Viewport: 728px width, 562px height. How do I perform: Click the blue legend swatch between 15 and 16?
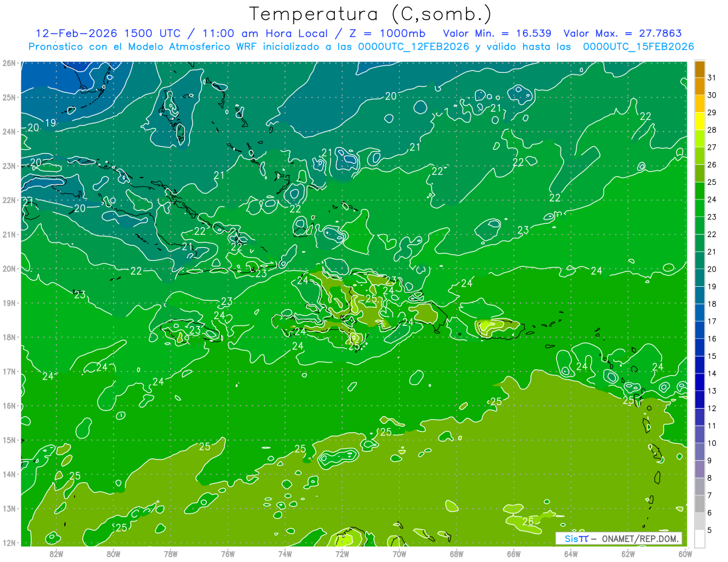(x=699, y=347)
